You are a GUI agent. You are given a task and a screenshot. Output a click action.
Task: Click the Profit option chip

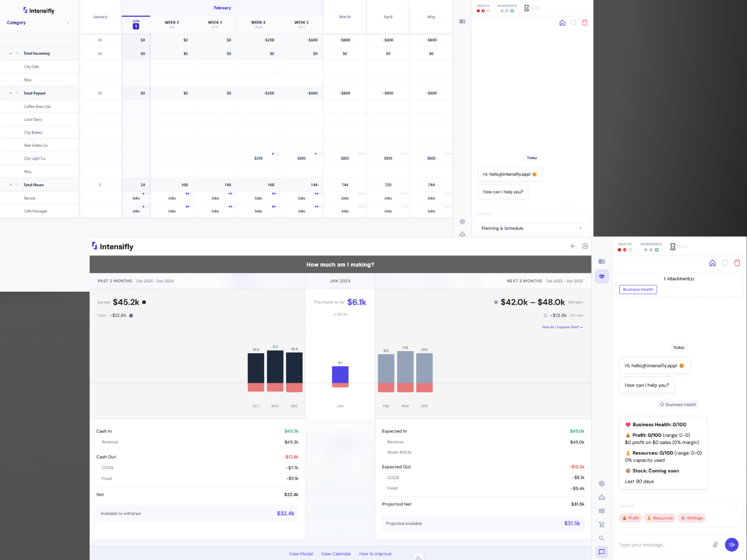(x=630, y=518)
